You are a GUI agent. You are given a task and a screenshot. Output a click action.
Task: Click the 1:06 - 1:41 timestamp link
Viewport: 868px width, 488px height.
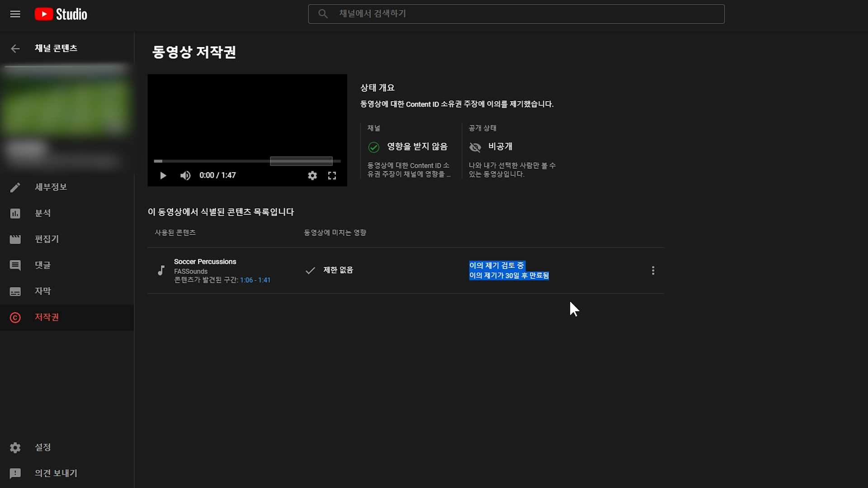click(x=255, y=280)
